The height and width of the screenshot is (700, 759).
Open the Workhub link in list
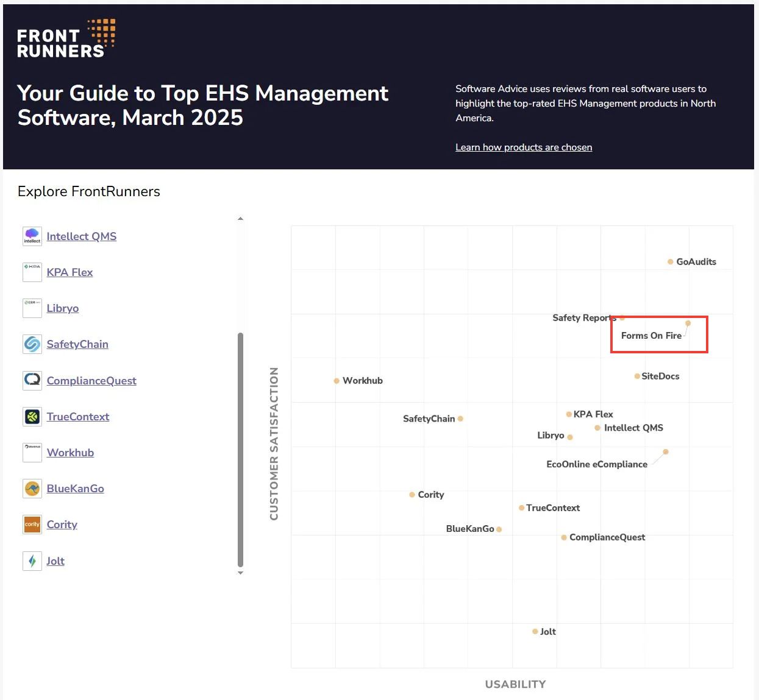point(70,453)
